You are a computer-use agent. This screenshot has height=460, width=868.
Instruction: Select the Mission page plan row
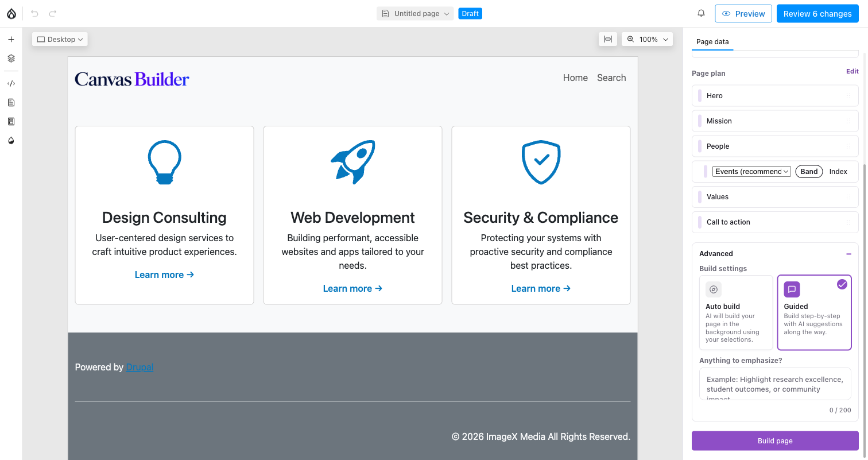click(775, 121)
